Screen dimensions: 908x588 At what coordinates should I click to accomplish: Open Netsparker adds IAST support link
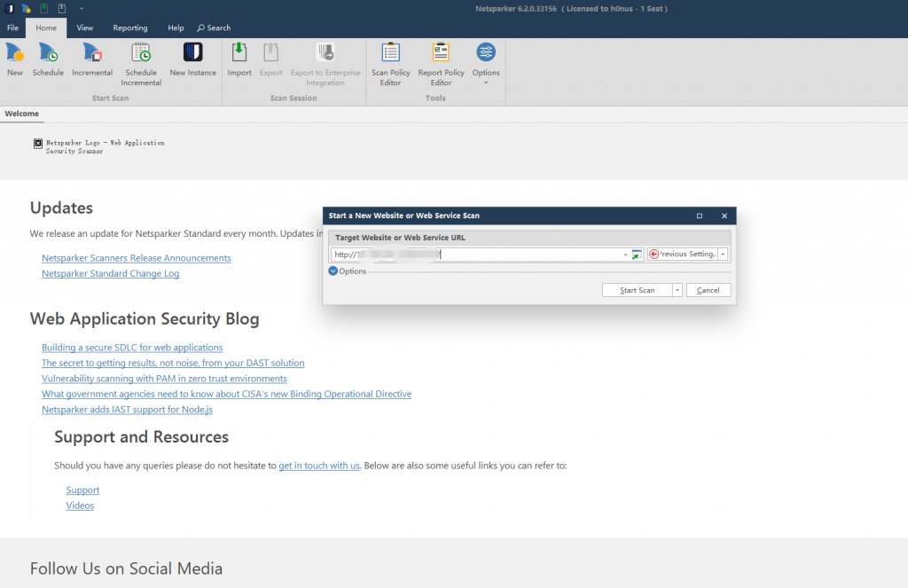tap(127, 410)
